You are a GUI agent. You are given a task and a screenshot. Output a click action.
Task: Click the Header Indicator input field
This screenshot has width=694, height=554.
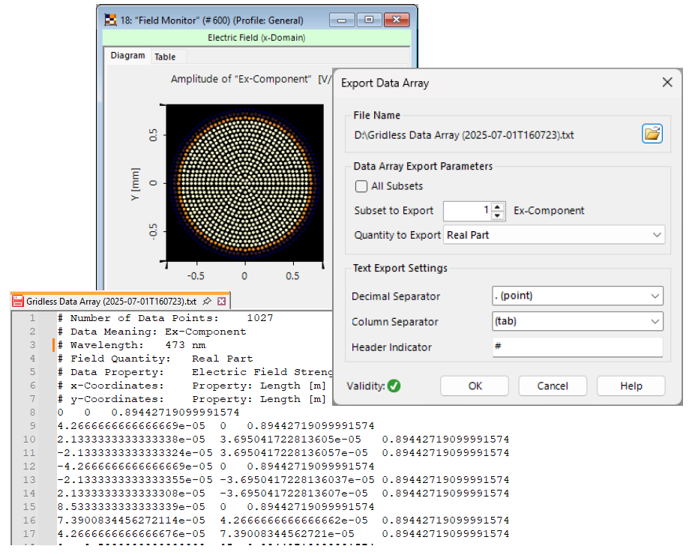[577, 347]
